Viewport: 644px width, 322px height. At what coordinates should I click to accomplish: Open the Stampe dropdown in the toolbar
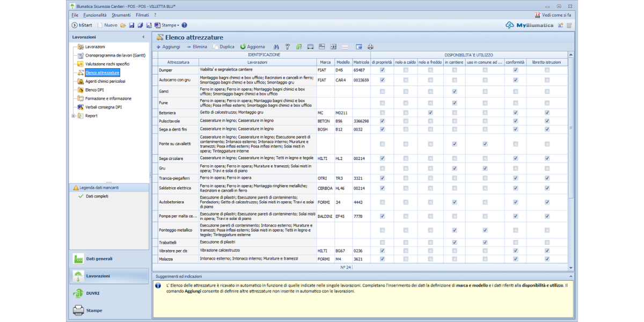[170, 25]
